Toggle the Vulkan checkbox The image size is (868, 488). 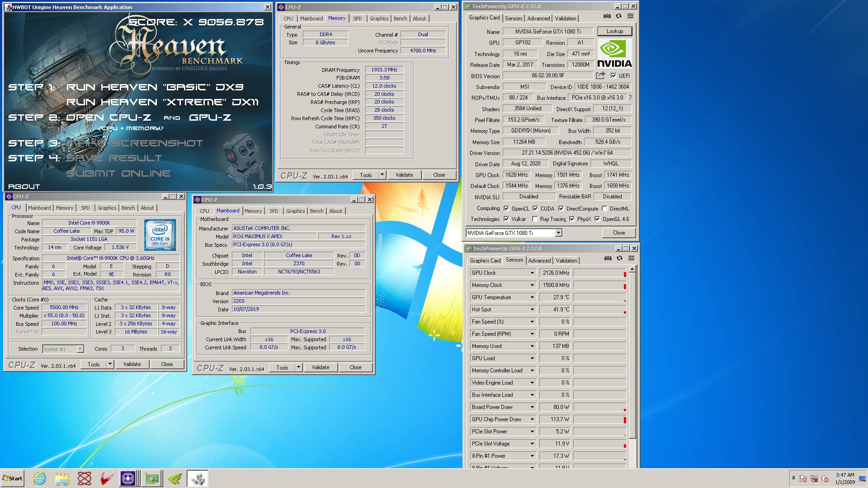pyautogui.click(x=506, y=219)
